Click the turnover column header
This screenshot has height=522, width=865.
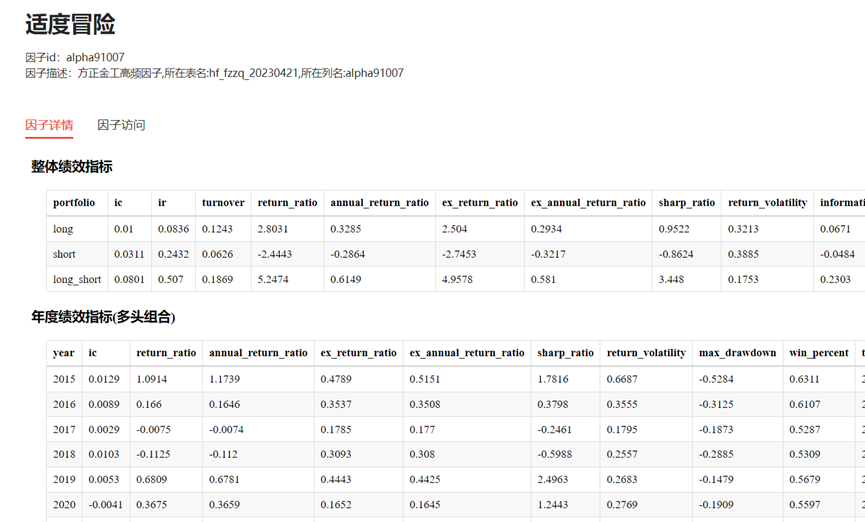(220, 202)
